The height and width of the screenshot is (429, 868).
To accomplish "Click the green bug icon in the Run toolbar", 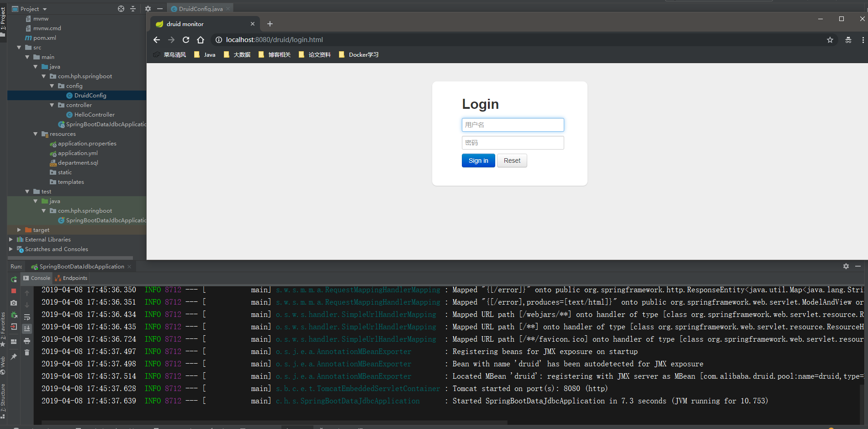I will pos(14,315).
